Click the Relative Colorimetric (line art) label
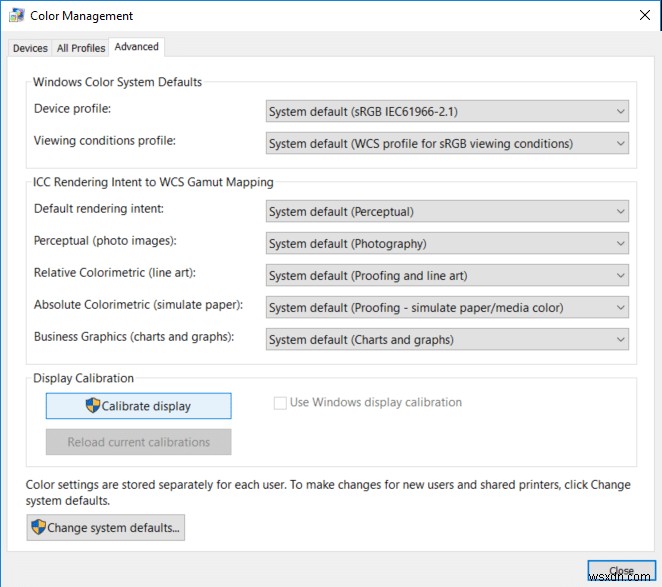The width and height of the screenshot is (662, 587). coord(115,273)
